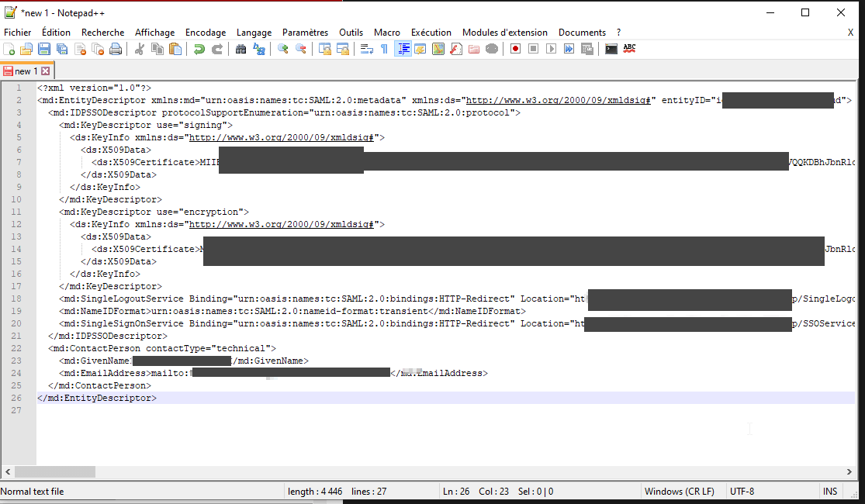Open the Recherche menu
Image resolution: width=865 pixels, height=504 pixels.
point(102,33)
